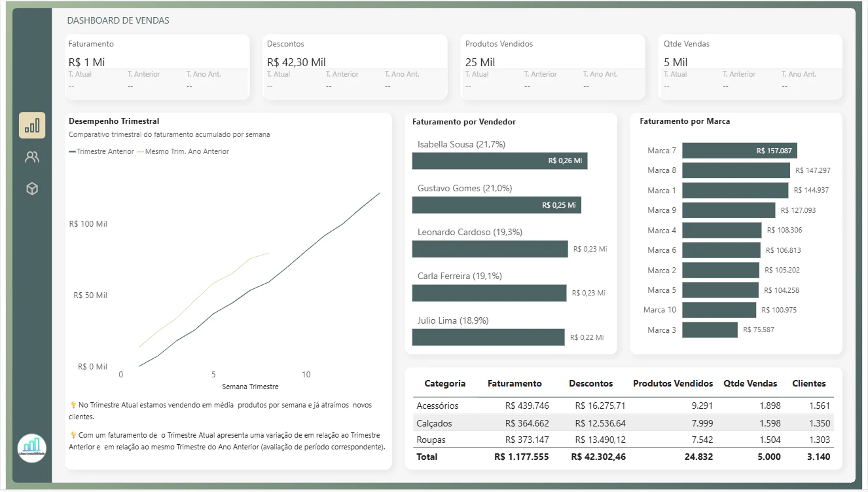Select the "Trimestre Anterior" legend entry
The image size is (868, 492).
tap(101, 151)
